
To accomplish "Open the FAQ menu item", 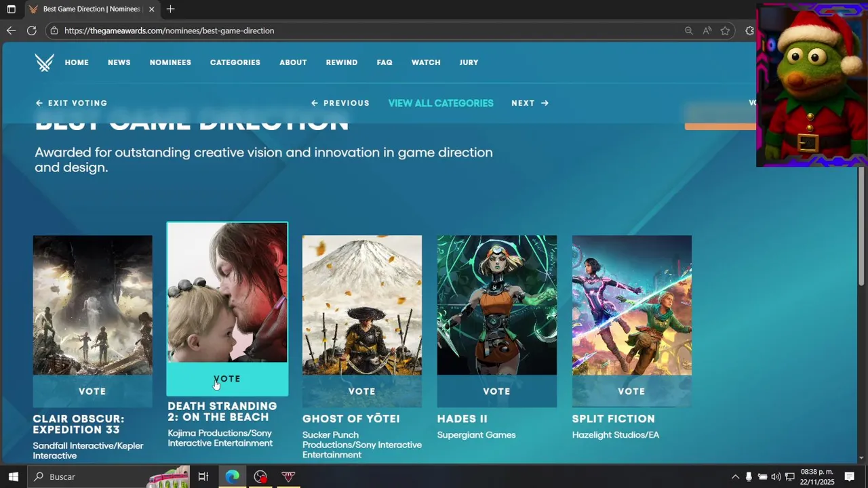I will click(x=384, y=62).
